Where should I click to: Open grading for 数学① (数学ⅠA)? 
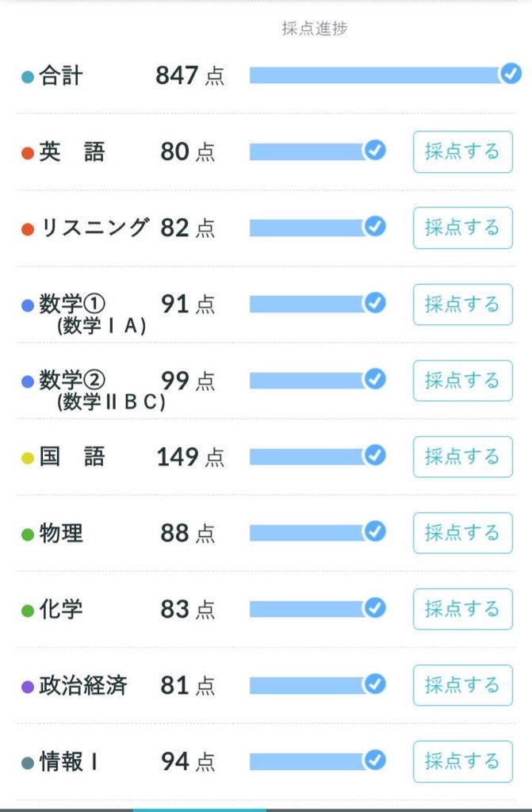tap(462, 304)
